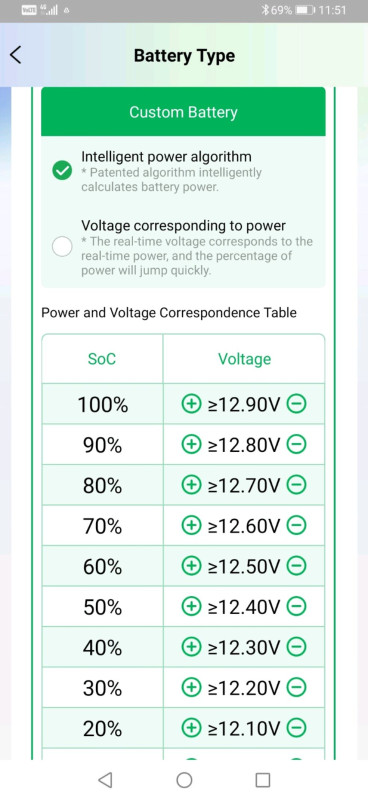Tap minus icon on the 80% row

(x=297, y=485)
